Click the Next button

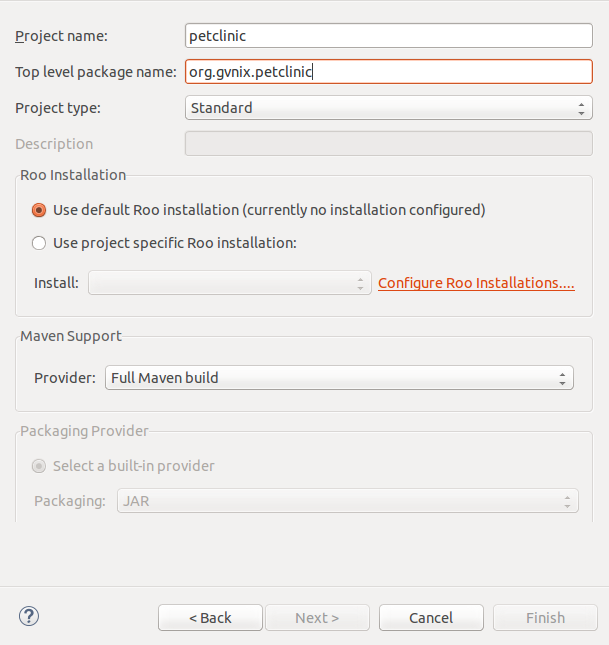(x=316, y=618)
